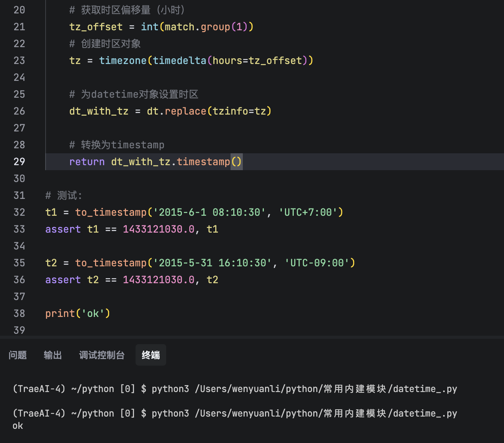The height and width of the screenshot is (443, 504).
Task: Click the to_timestamp call on line 35
Action: (x=111, y=263)
